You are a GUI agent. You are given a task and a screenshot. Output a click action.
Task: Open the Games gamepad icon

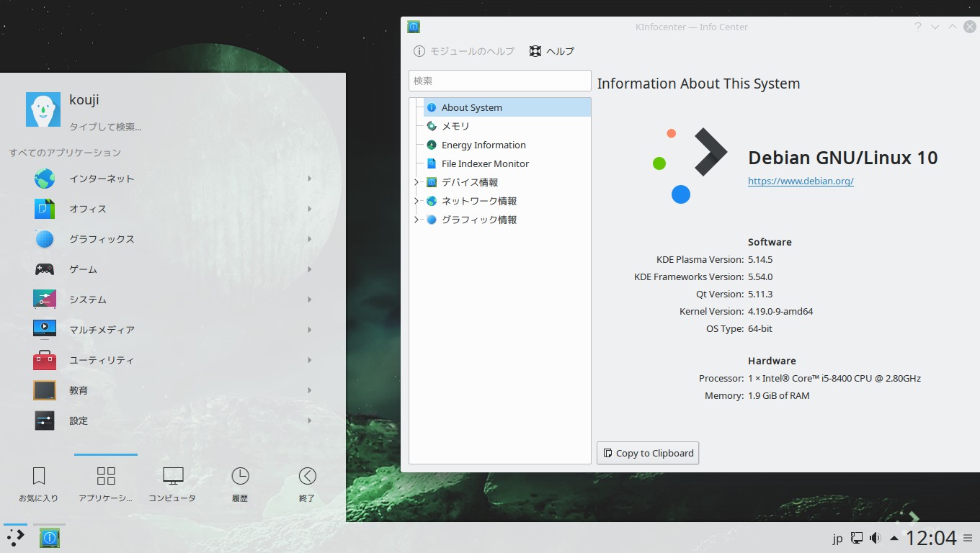point(45,269)
